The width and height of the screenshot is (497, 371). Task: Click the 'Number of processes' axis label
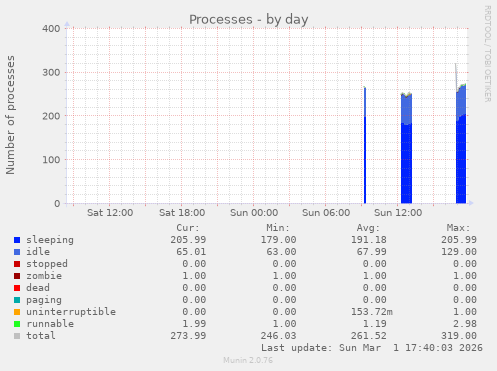[x=10, y=115]
